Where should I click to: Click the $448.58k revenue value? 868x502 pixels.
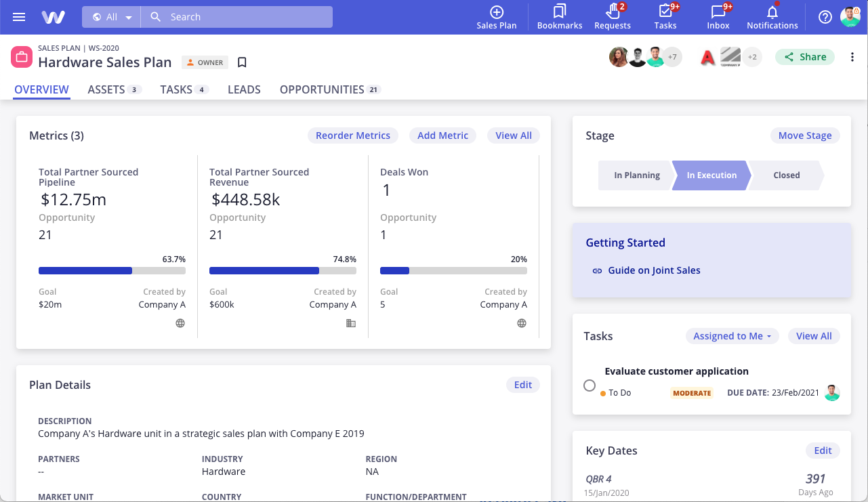tap(246, 200)
